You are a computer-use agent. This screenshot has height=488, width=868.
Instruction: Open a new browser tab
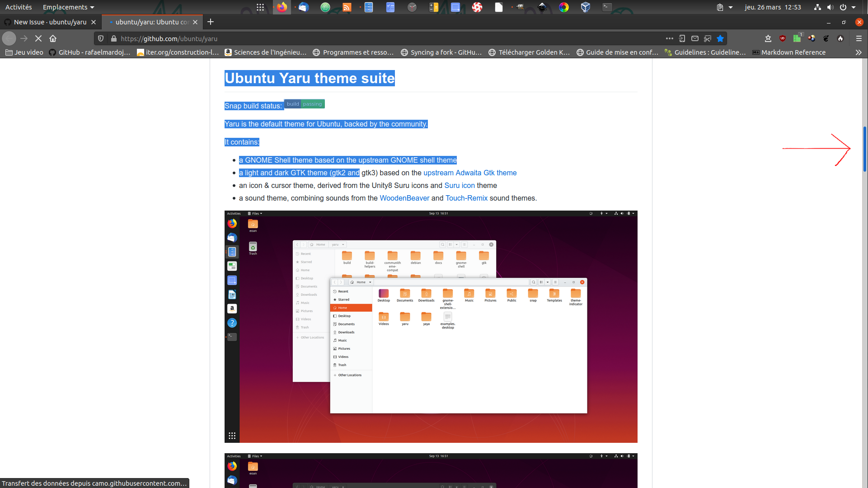(211, 22)
